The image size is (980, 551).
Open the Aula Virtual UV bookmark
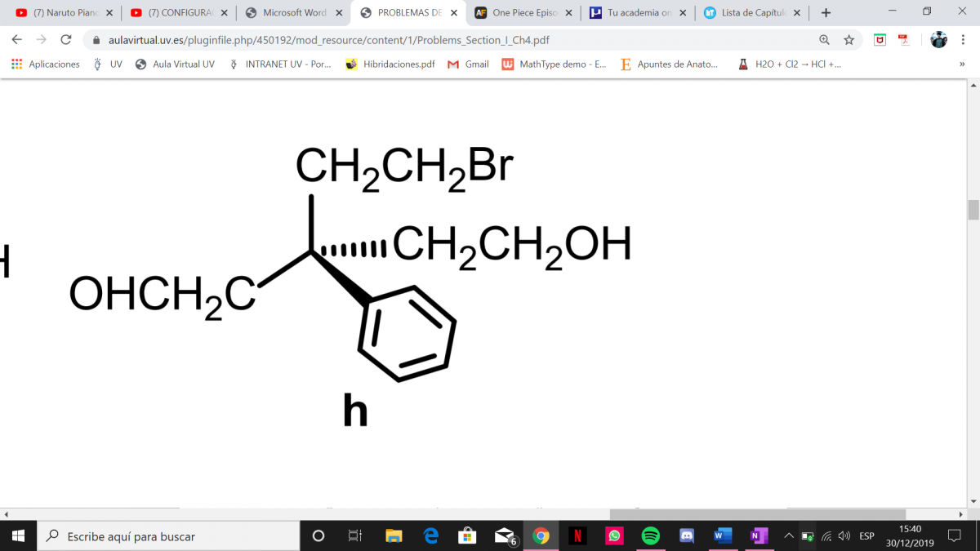coord(176,64)
